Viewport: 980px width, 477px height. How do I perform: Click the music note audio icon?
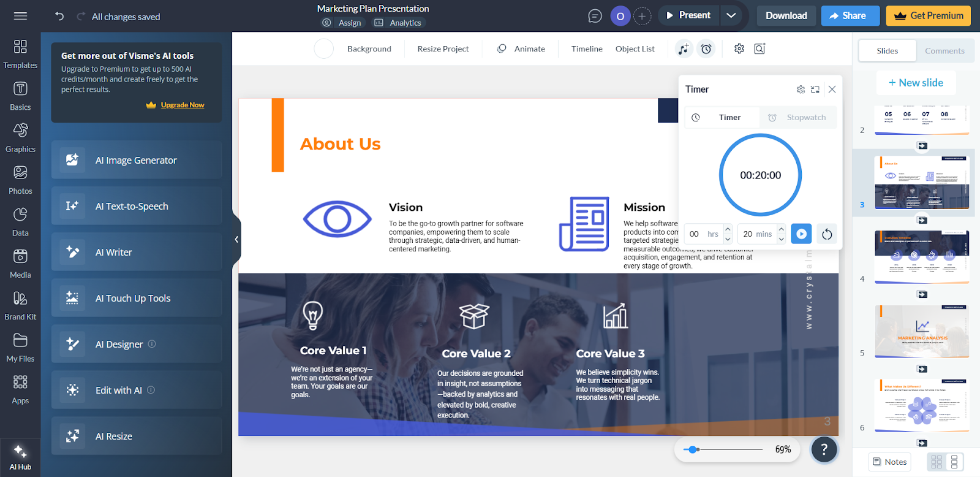(x=684, y=49)
